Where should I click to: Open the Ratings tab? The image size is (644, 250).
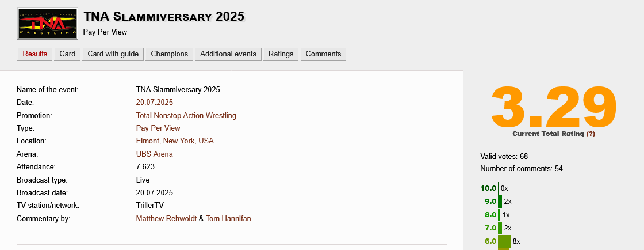281,54
